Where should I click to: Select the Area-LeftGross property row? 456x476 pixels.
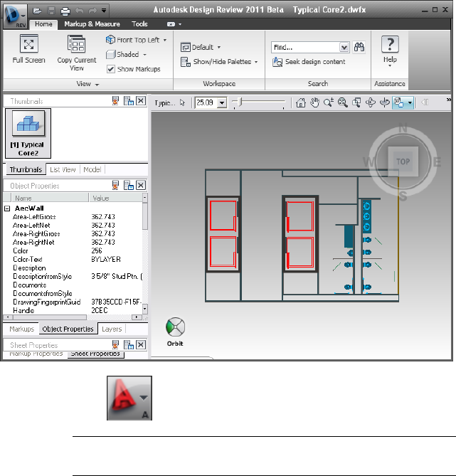pos(73,217)
